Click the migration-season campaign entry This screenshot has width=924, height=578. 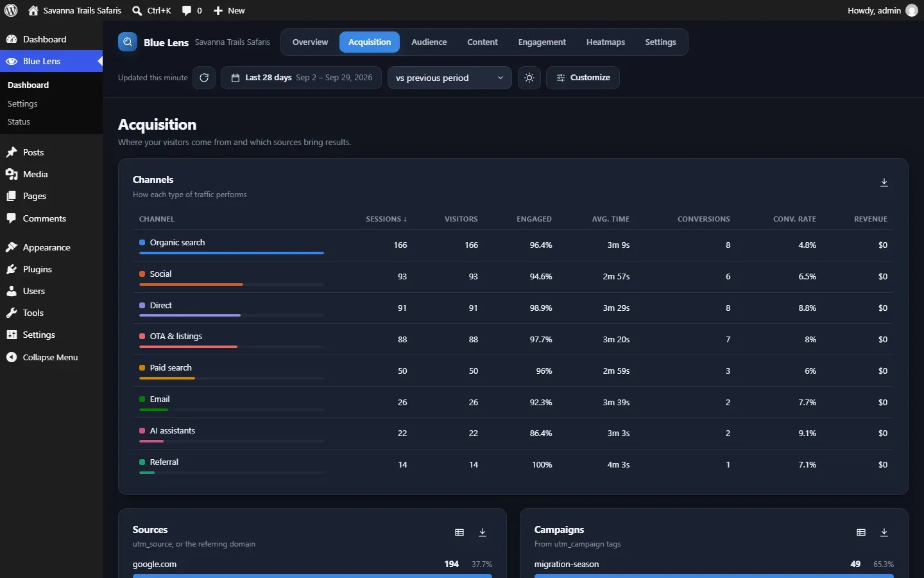pyautogui.click(x=567, y=564)
